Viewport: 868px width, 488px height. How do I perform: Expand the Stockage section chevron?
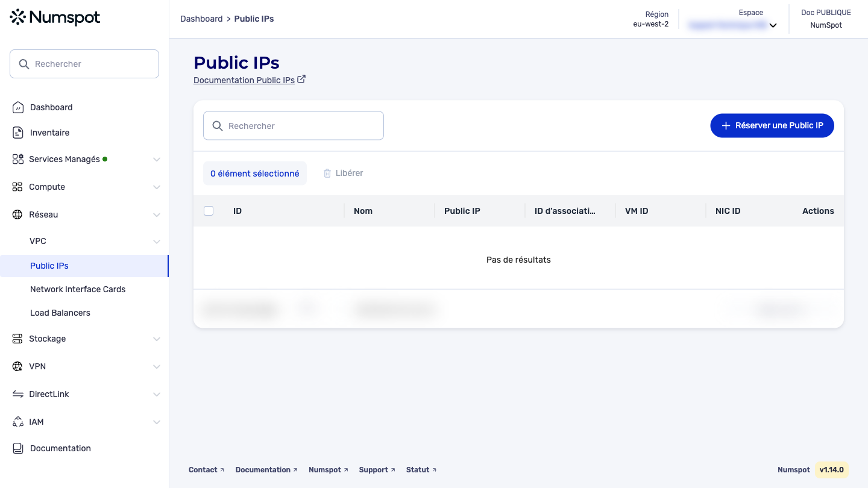pyautogui.click(x=157, y=339)
